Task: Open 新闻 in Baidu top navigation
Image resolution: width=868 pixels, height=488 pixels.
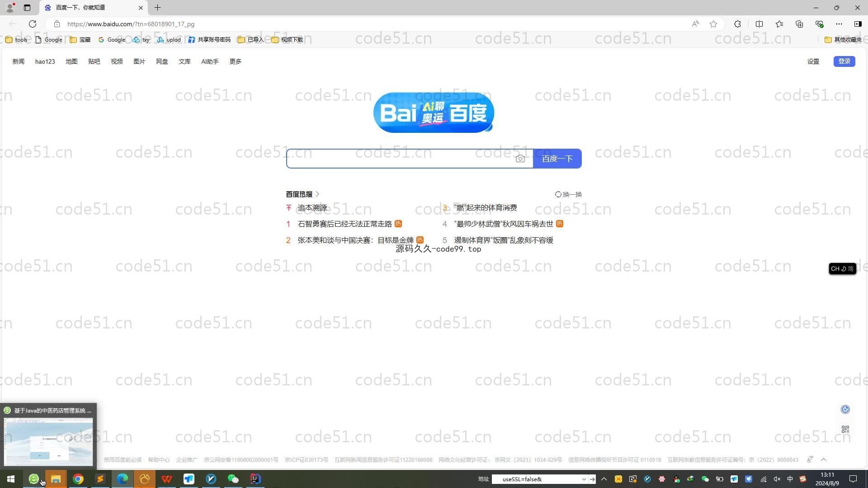Action: [x=18, y=61]
